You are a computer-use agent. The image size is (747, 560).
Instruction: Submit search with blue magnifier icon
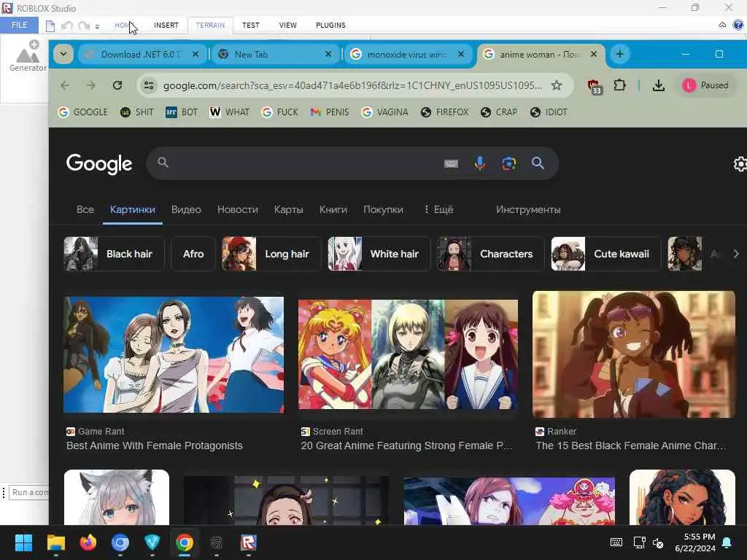(538, 163)
